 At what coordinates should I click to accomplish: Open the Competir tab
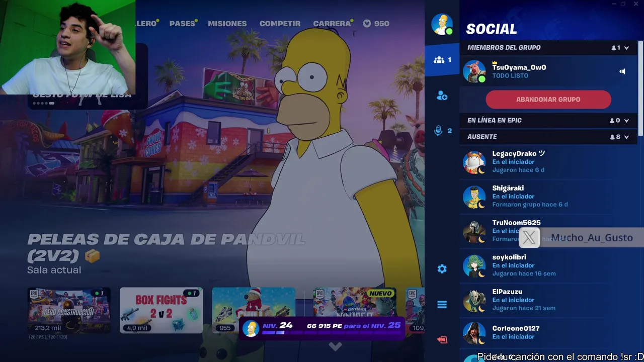280,24
